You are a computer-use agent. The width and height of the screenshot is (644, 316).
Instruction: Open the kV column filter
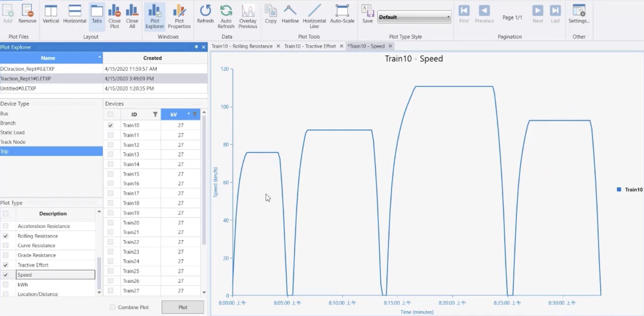point(195,114)
